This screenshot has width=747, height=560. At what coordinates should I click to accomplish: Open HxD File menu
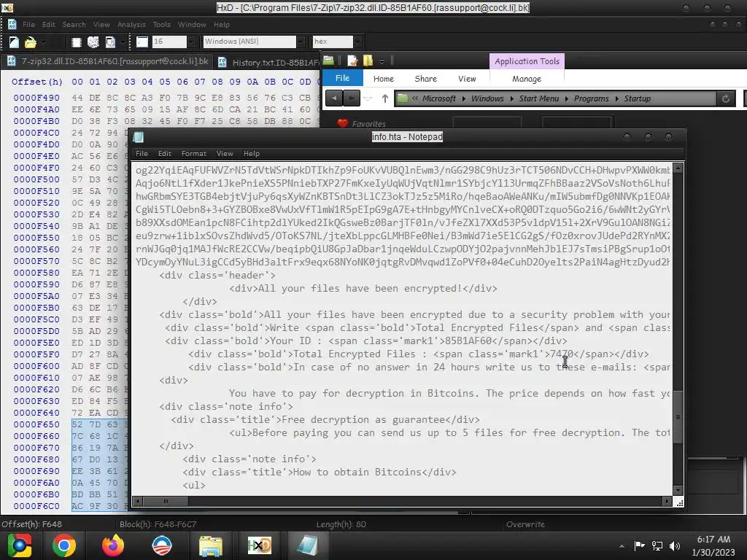click(28, 24)
